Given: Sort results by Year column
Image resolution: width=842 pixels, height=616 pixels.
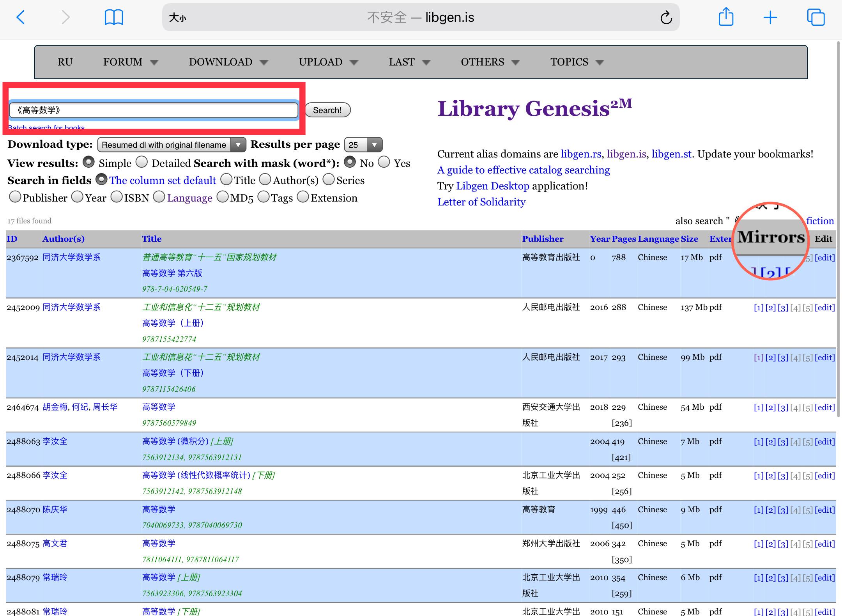Looking at the screenshot, I should click(x=600, y=239).
